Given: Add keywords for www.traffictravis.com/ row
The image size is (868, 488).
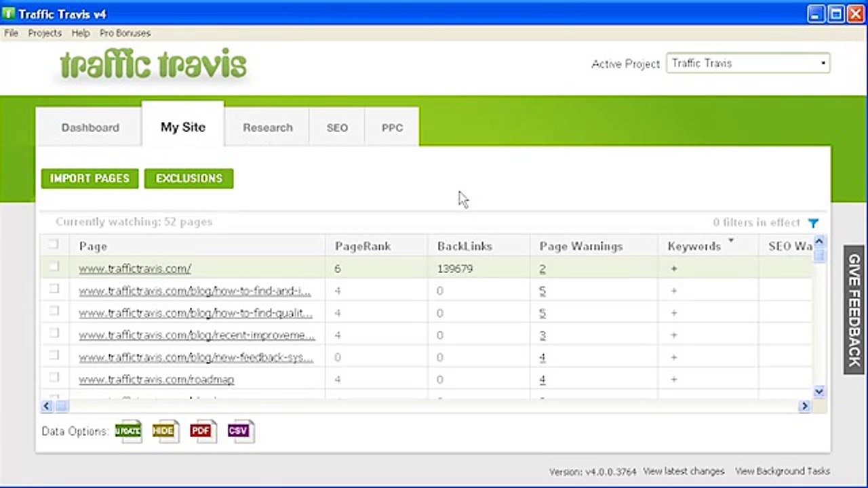Looking at the screenshot, I should [x=674, y=269].
